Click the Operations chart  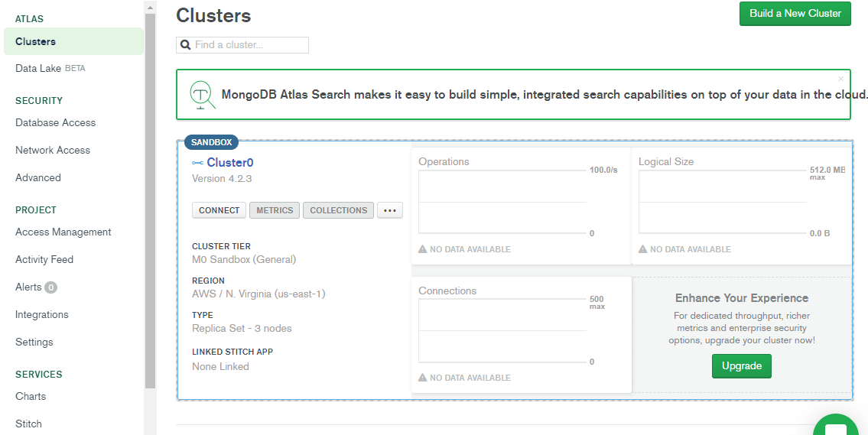click(x=502, y=202)
